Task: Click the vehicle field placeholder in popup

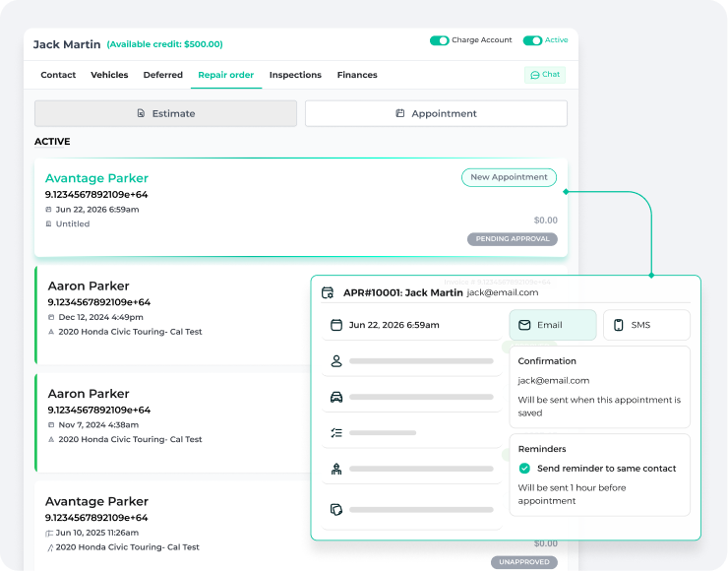Action: tap(411, 397)
